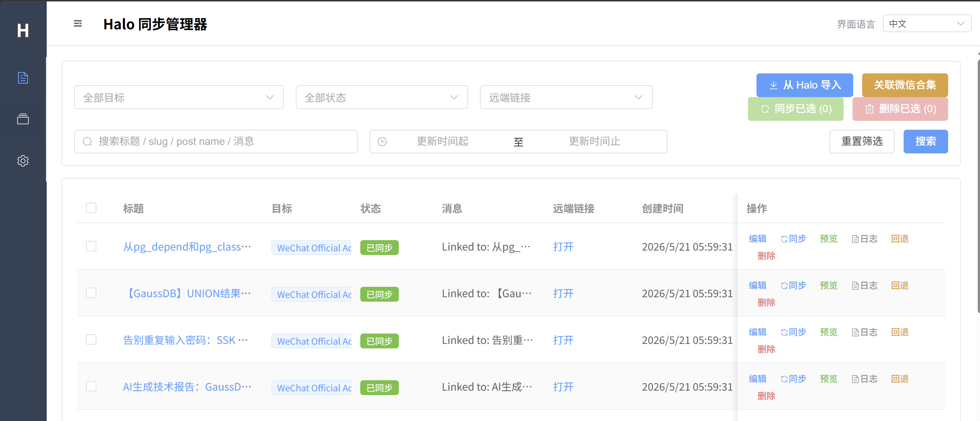Select the 告别重复输入密码 row checkbox
This screenshot has height=421, width=980.
pyautogui.click(x=91, y=339)
